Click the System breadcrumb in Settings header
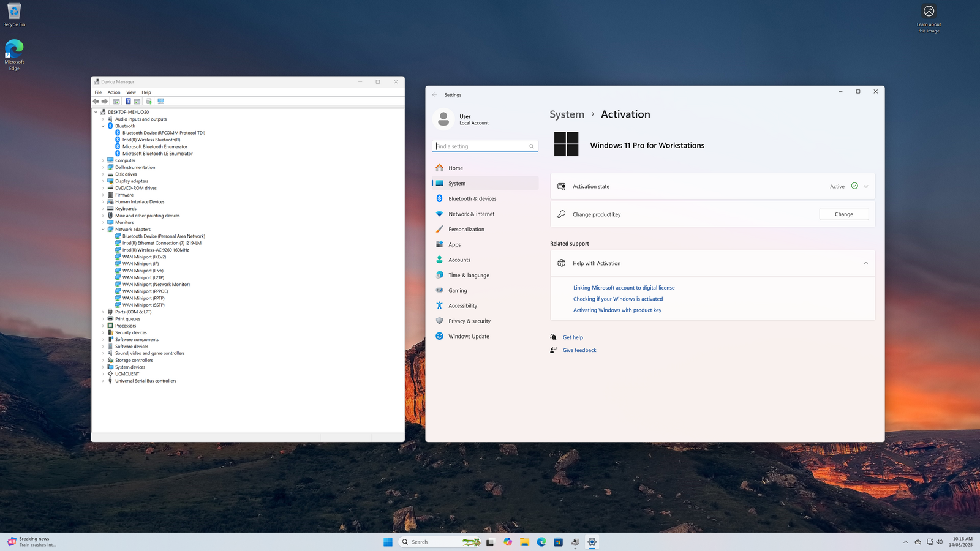Image resolution: width=980 pixels, height=551 pixels. (x=567, y=114)
